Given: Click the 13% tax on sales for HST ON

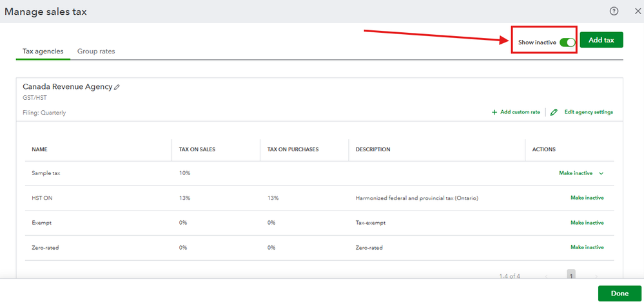Looking at the screenshot, I should 185,198.
